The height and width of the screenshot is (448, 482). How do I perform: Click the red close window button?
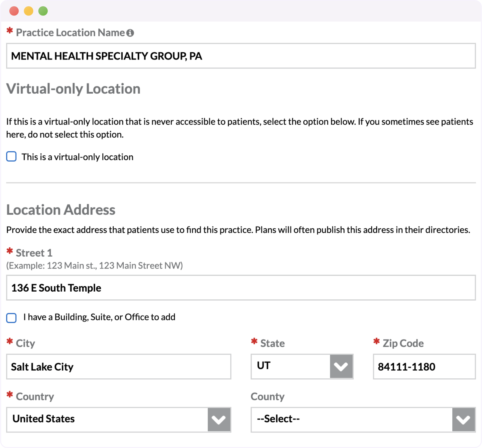[14, 11]
